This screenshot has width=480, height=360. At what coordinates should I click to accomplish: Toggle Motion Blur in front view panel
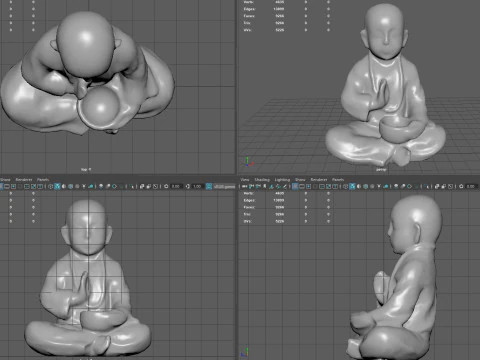[107, 186]
